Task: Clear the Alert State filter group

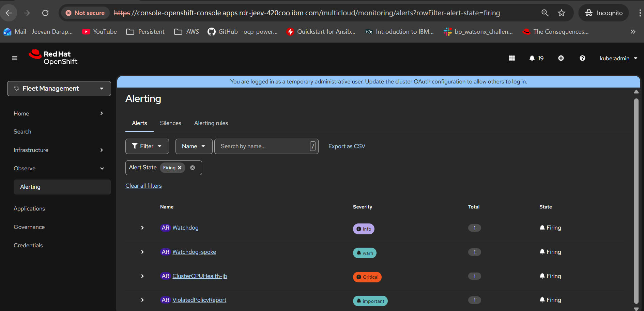Action: pos(193,168)
